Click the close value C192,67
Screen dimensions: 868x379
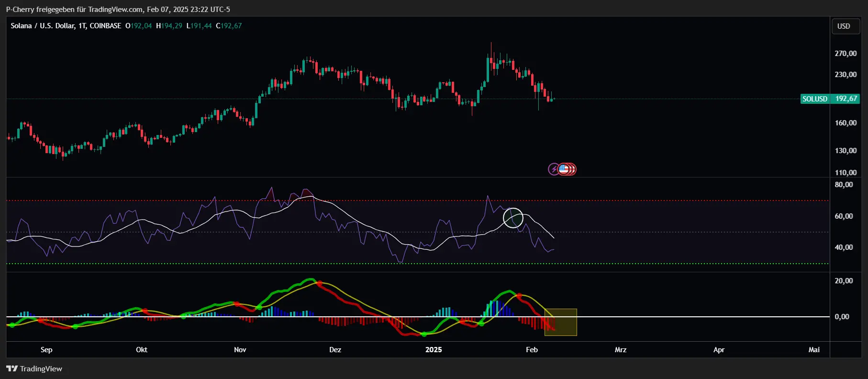tap(229, 26)
